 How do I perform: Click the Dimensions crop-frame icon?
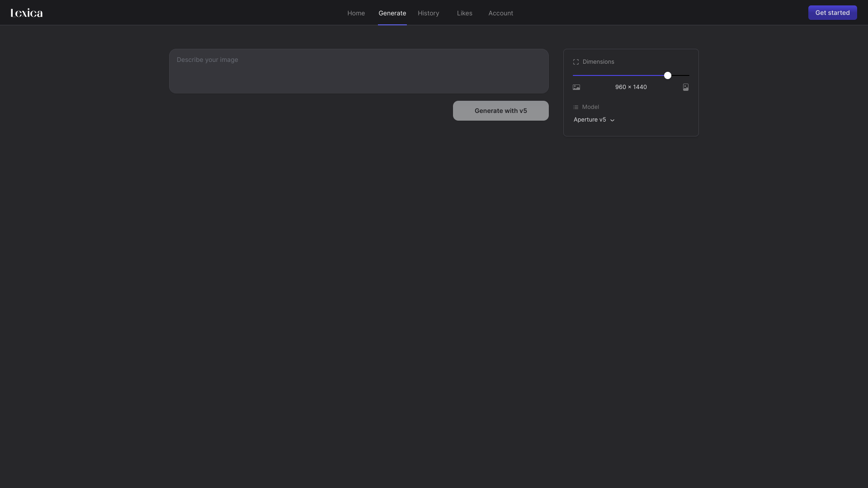pos(576,61)
